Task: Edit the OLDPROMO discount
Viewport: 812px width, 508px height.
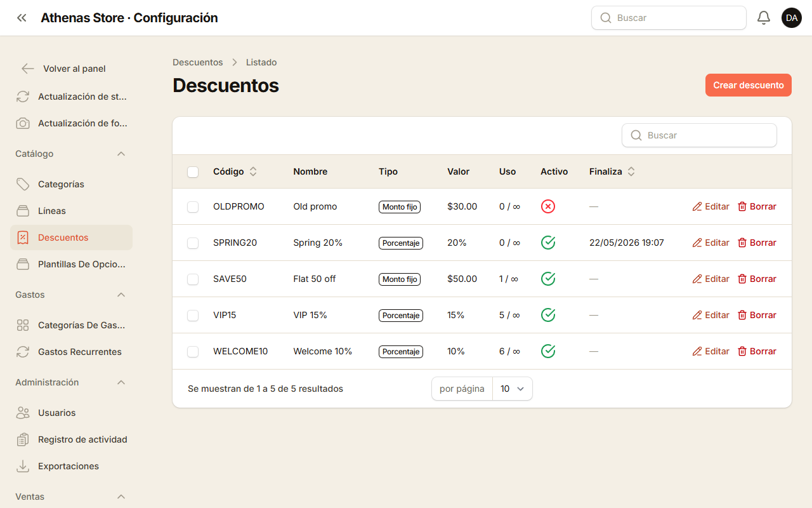Action: pos(710,206)
